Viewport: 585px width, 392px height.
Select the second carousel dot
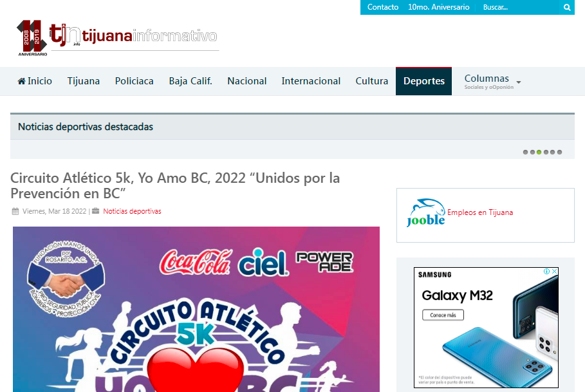pyautogui.click(x=532, y=152)
